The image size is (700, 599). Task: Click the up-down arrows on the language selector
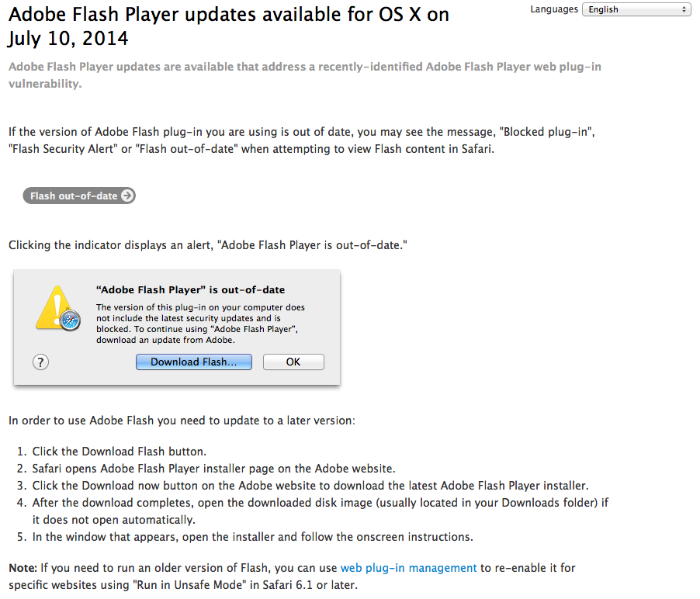pyautogui.click(x=684, y=9)
